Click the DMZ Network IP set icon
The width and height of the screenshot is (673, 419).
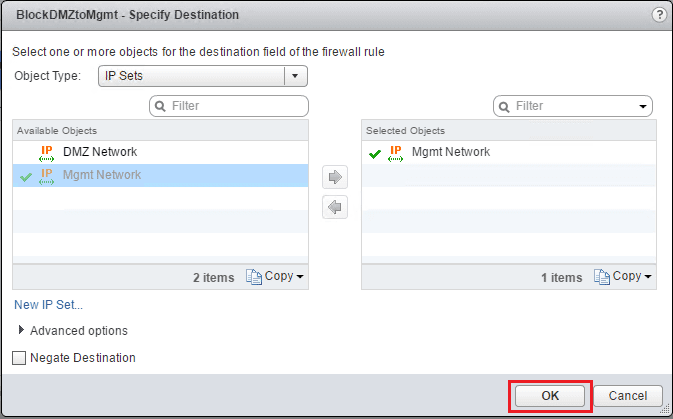tap(46, 152)
